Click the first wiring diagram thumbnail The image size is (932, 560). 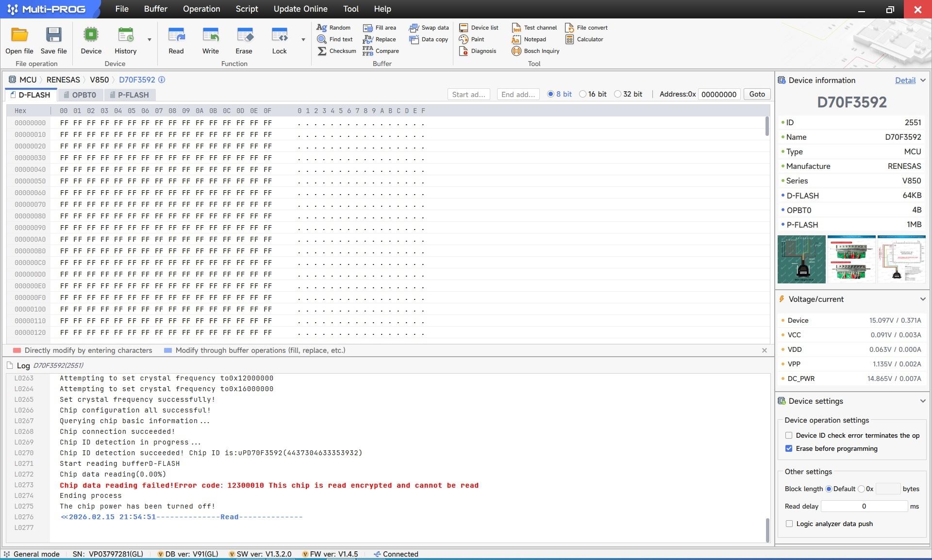(801, 259)
